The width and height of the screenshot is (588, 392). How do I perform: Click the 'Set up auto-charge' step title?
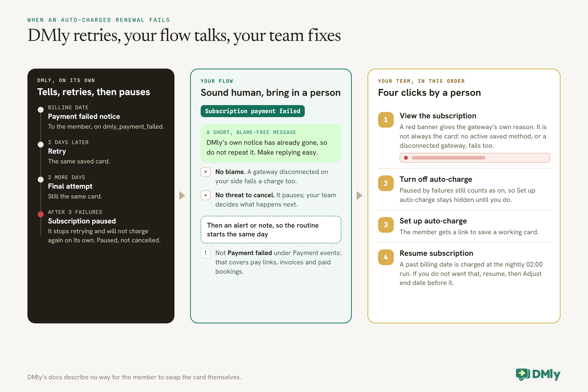tap(433, 221)
